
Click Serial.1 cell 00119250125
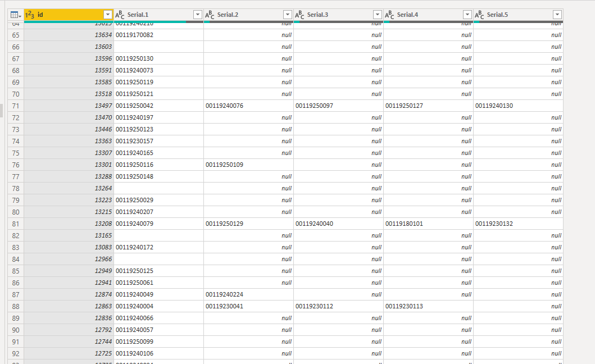click(x=158, y=271)
